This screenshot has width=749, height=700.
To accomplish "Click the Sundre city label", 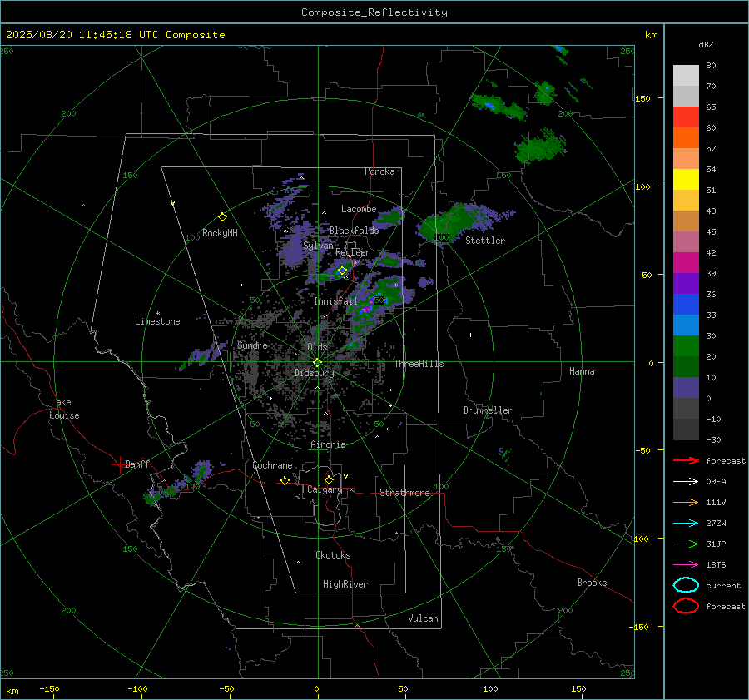I will [252, 345].
